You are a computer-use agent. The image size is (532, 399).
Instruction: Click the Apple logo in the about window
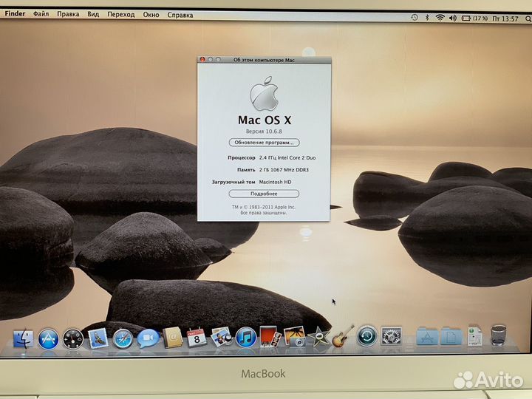pyautogui.click(x=265, y=93)
